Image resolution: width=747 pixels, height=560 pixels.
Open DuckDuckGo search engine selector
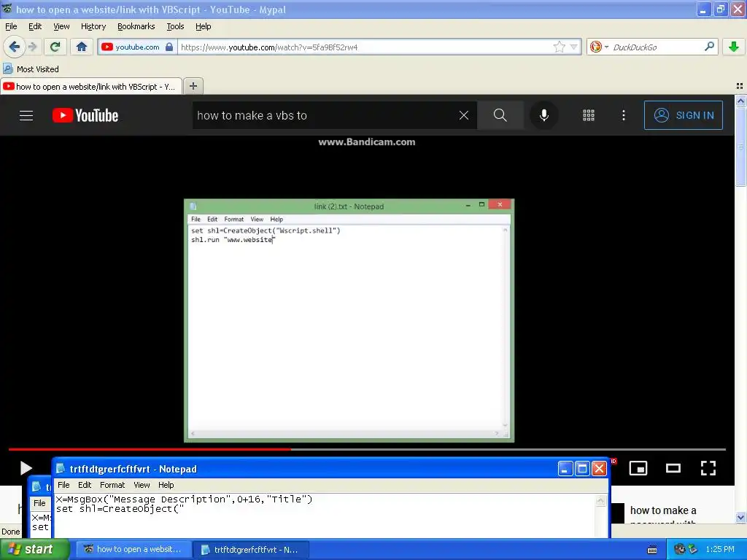click(599, 47)
